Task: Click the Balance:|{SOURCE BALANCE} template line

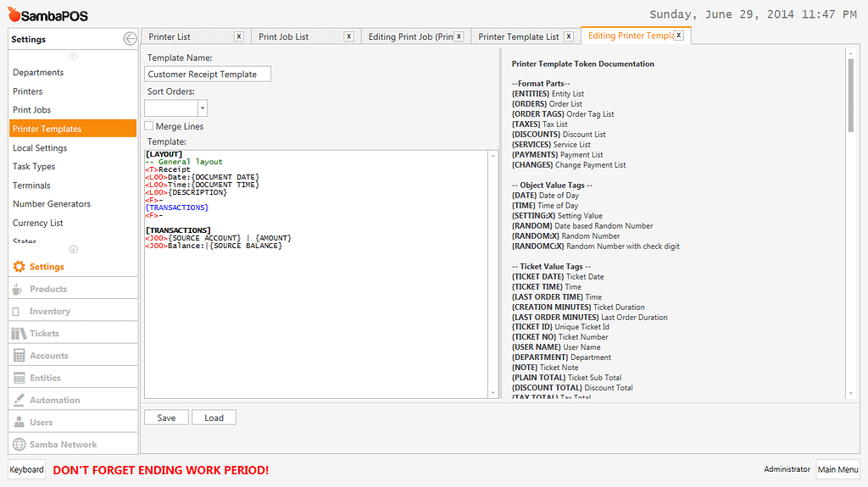Action: 214,246
